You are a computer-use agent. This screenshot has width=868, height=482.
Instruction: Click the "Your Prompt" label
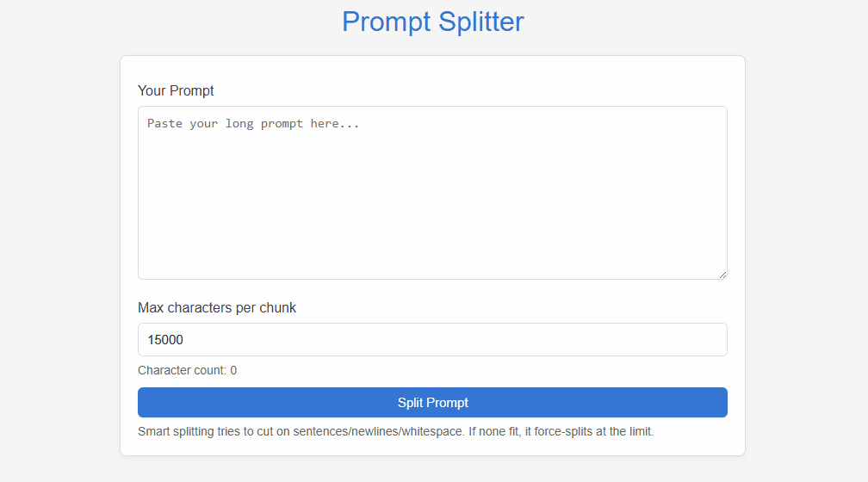coord(176,90)
